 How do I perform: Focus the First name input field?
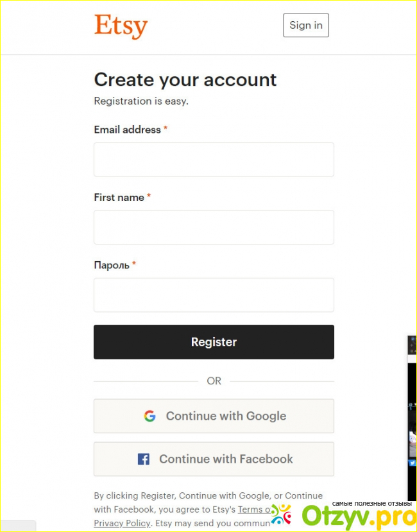pyautogui.click(x=214, y=227)
